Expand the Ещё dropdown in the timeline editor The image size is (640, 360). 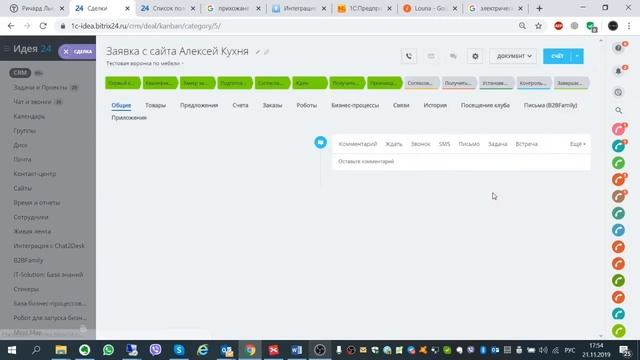578,144
